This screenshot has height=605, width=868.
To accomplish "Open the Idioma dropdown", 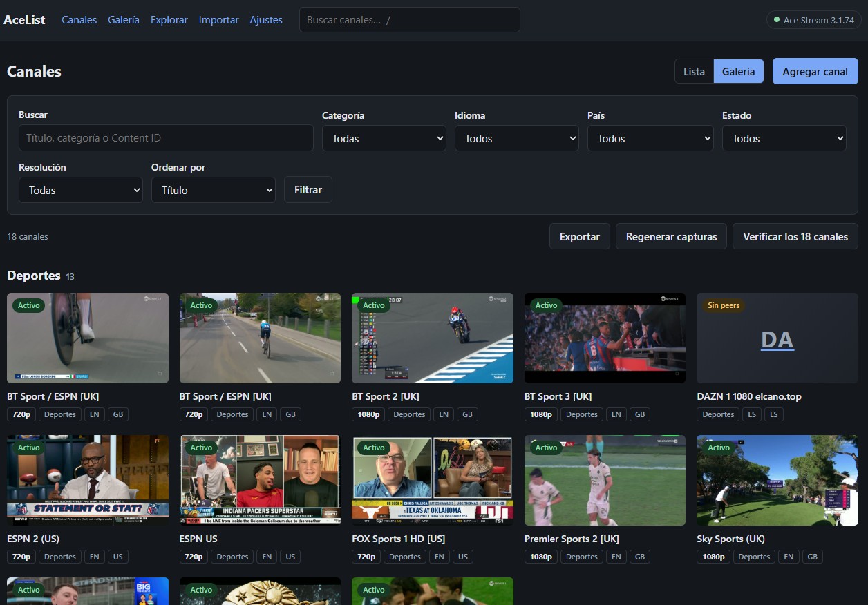I will (517, 138).
